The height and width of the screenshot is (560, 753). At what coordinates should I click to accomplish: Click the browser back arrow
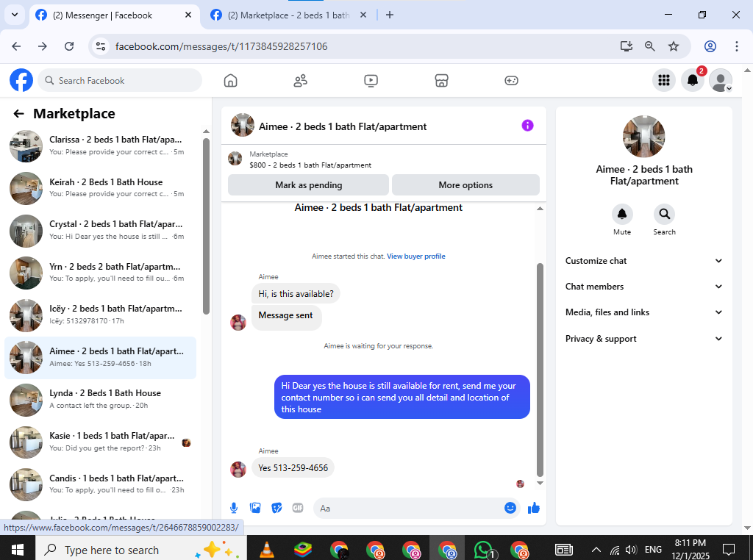[x=16, y=46]
